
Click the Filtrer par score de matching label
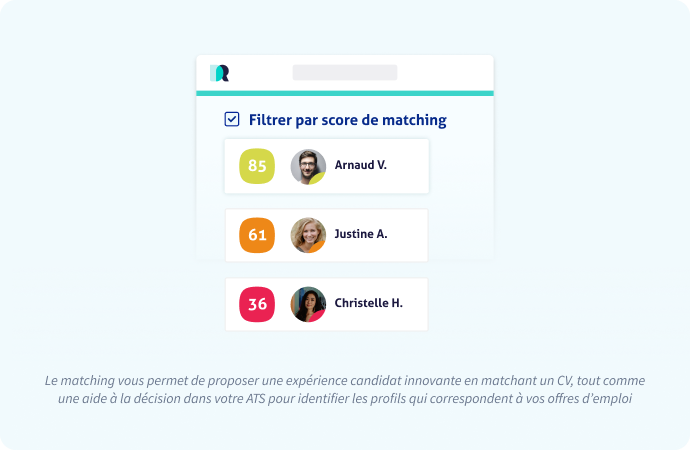coord(348,120)
